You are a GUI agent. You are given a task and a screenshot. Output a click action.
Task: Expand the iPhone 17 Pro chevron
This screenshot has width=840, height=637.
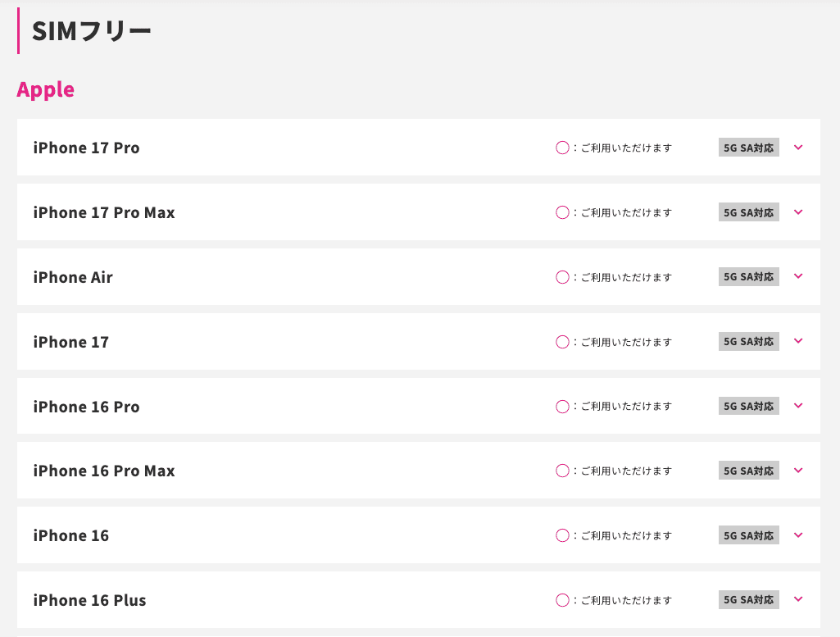(x=798, y=148)
